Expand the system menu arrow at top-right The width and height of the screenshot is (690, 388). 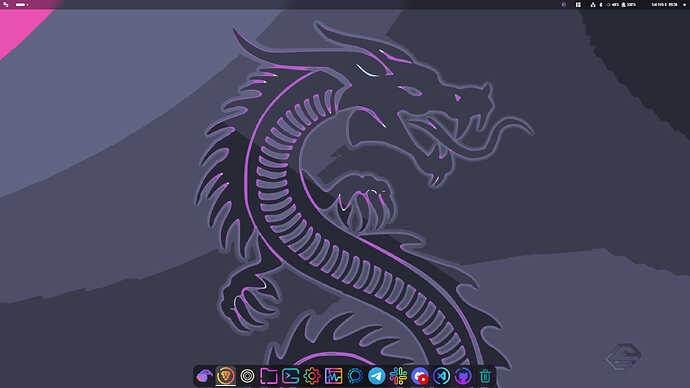pyautogui.click(x=684, y=4)
